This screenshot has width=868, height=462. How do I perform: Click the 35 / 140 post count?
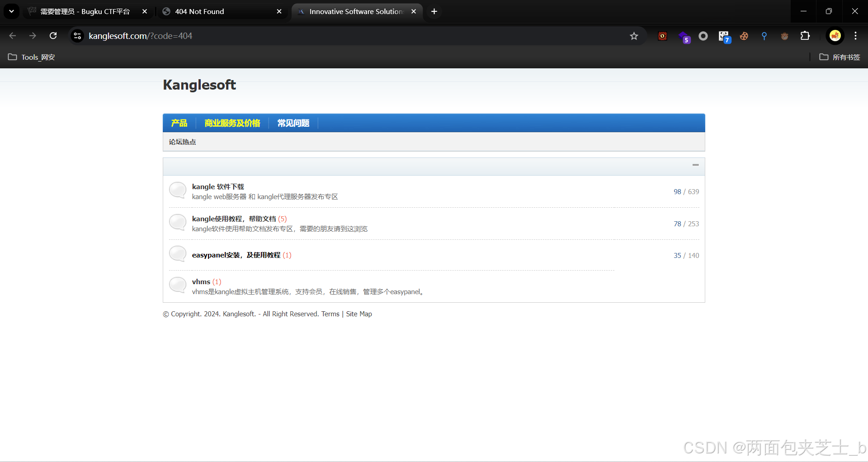tap(686, 255)
